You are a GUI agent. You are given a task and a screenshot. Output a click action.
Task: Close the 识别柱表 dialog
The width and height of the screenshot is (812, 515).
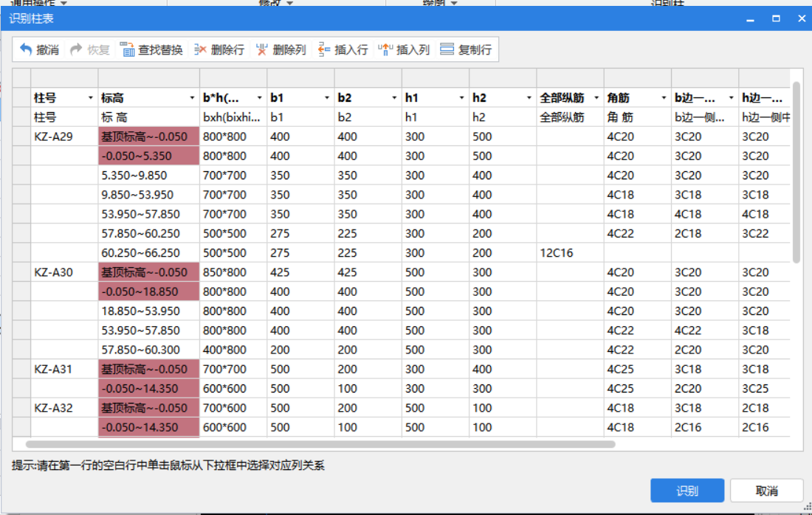tap(802, 18)
